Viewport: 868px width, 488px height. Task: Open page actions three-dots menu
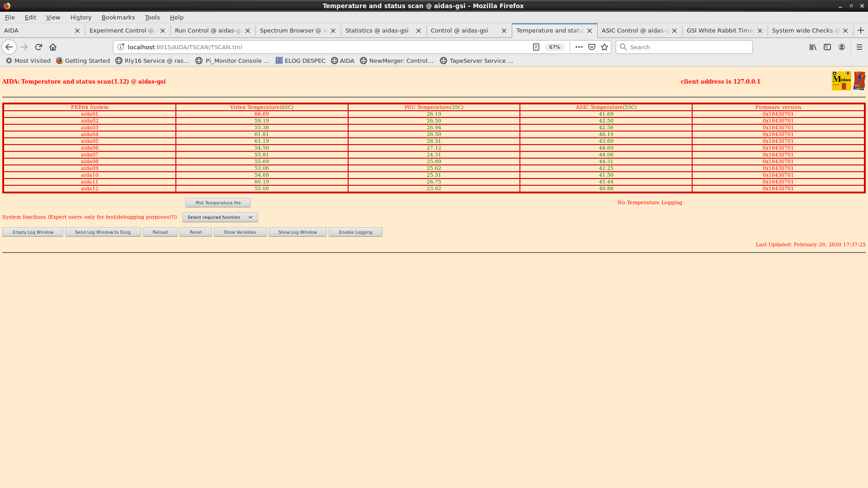579,47
